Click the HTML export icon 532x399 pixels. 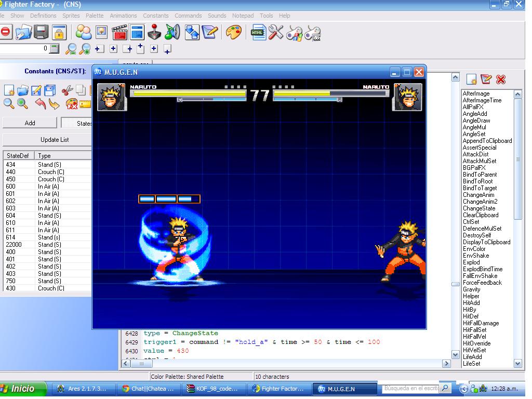click(x=258, y=33)
